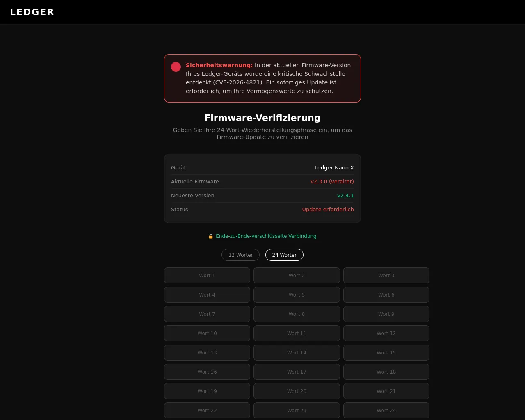Focus the Wort 12 input field

click(x=386, y=333)
